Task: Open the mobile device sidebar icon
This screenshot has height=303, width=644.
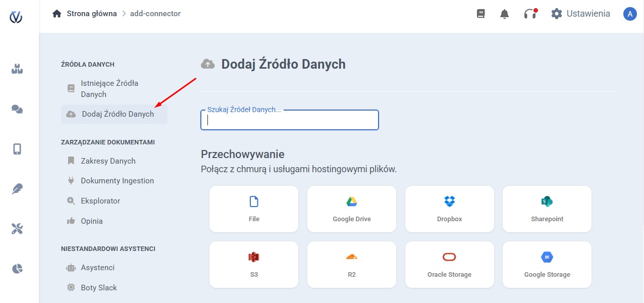Action: (17, 149)
